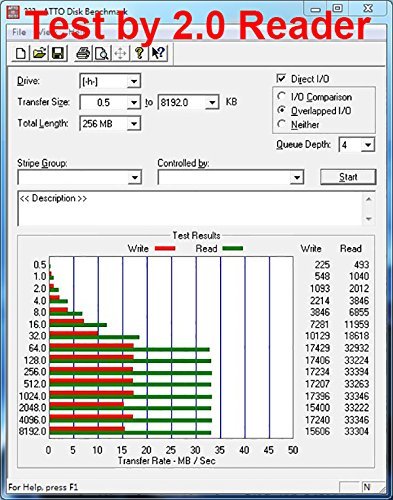
Task: Click the Write value 10129
Action: pyautogui.click(x=318, y=336)
